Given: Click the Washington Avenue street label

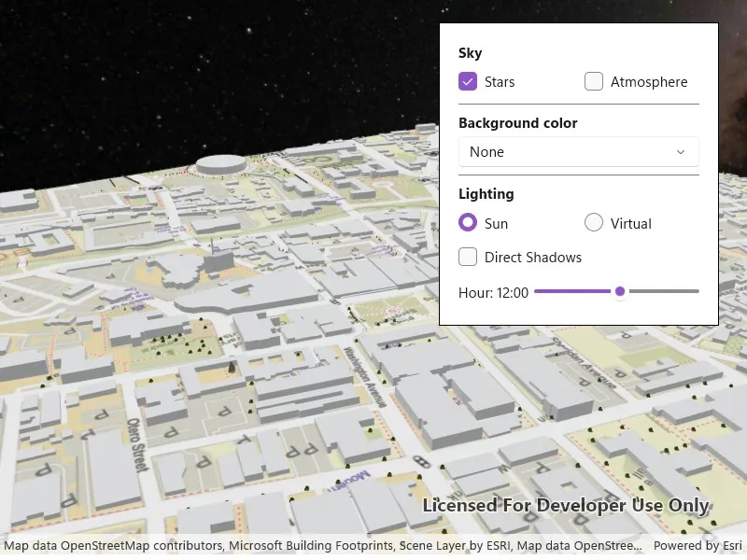Looking at the screenshot, I should coord(364,377).
